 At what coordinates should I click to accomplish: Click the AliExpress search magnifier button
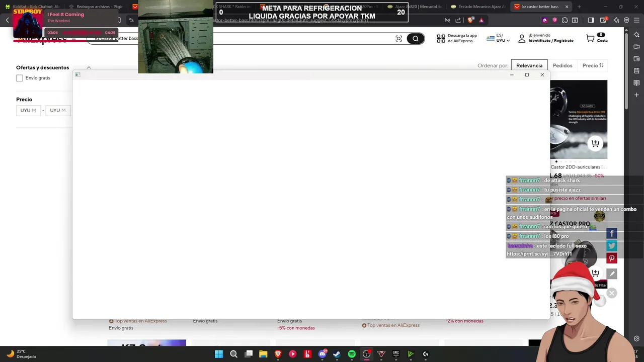pyautogui.click(x=416, y=39)
